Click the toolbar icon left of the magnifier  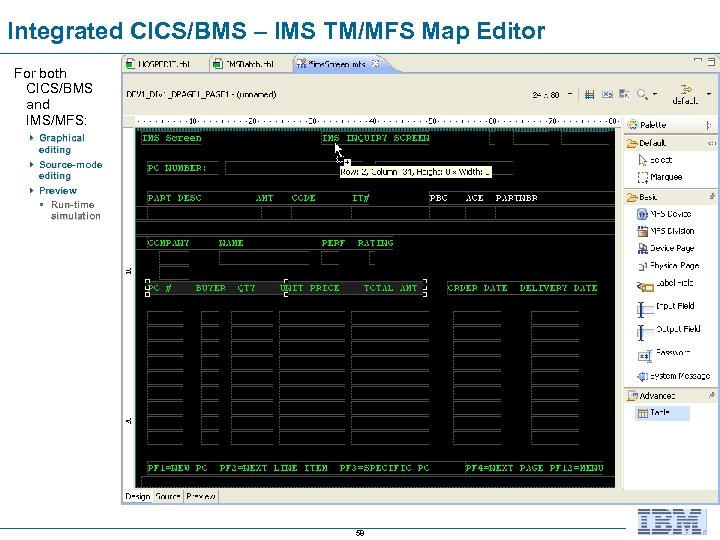[624, 94]
